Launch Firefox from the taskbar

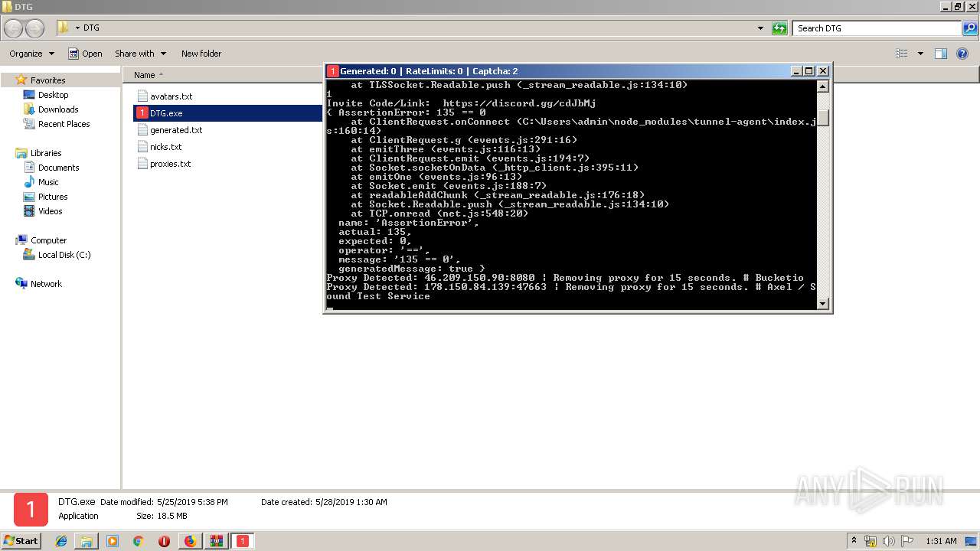[190, 541]
